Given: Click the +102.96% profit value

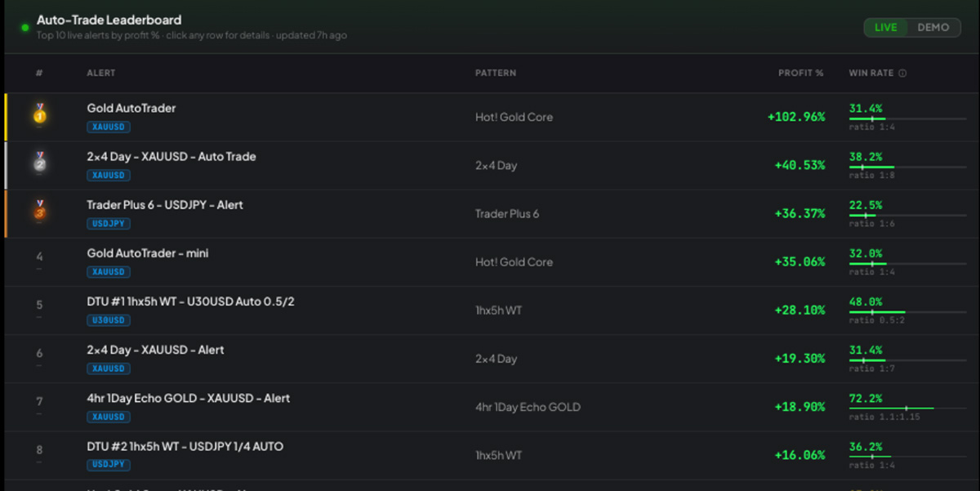Looking at the screenshot, I should [x=796, y=117].
